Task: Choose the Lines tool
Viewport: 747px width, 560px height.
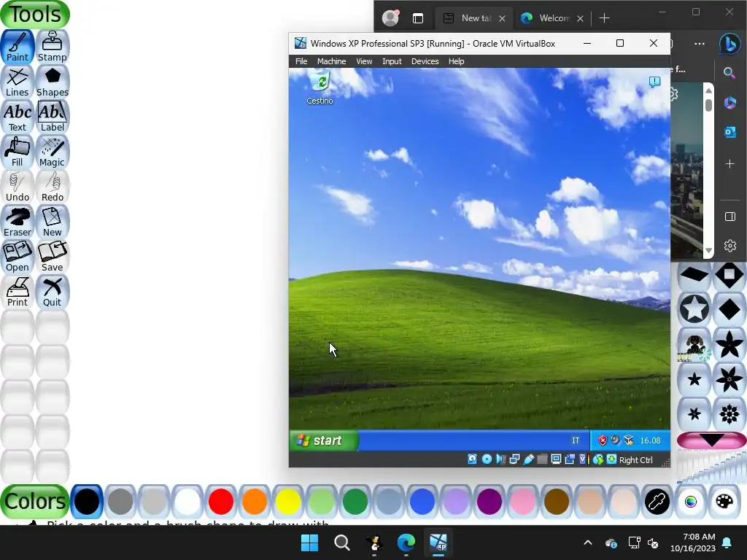Action: 18,82
